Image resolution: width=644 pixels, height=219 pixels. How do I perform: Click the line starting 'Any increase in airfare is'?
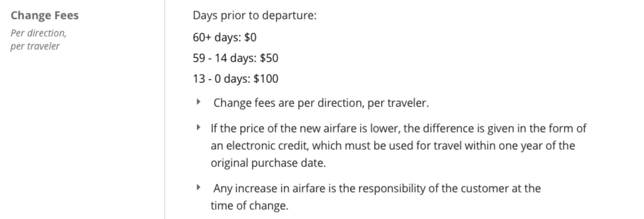(x=377, y=188)
